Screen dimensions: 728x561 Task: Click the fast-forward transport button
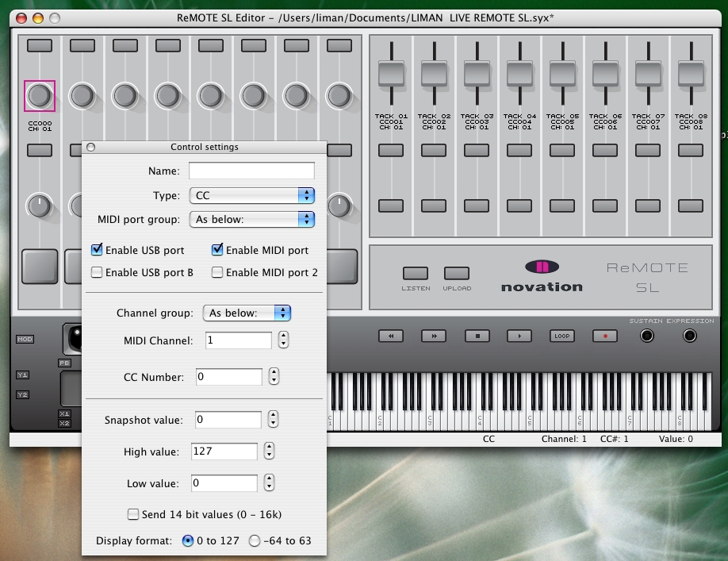tap(434, 336)
